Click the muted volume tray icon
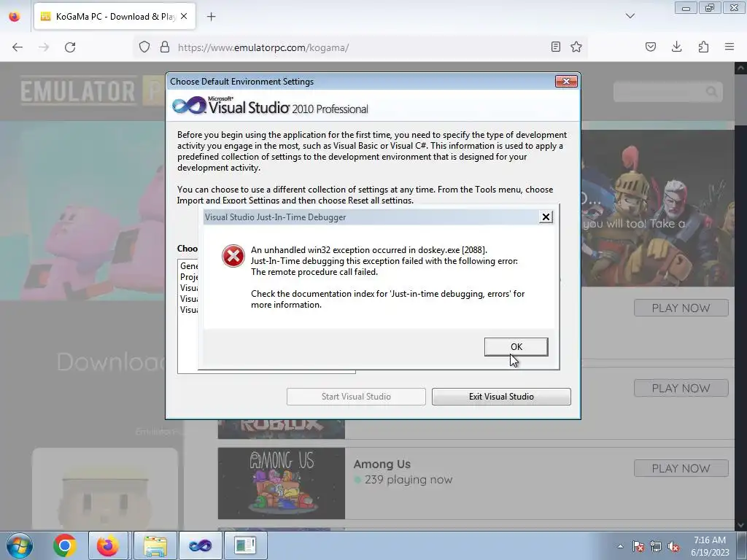Image resolution: width=747 pixels, height=560 pixels. tap(673, 546)
